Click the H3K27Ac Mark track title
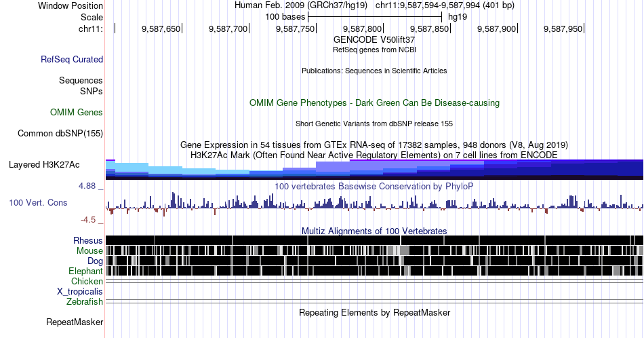644x338 pixels. [x=374, y=155]
